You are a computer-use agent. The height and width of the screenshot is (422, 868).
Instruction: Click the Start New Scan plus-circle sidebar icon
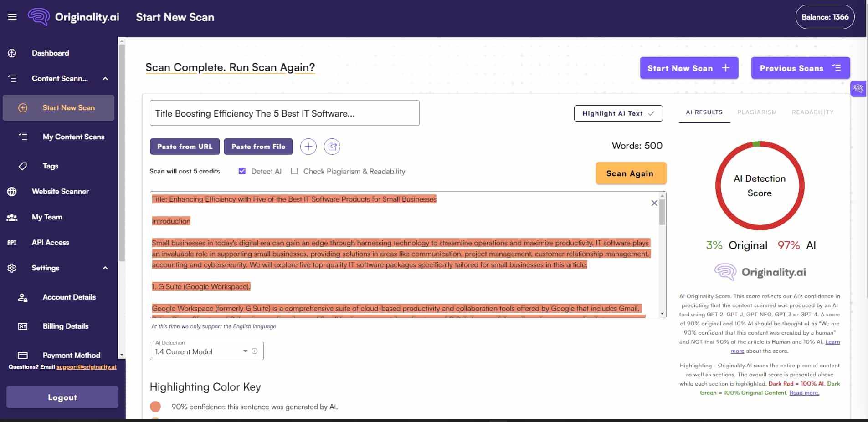tap(23, 108)
